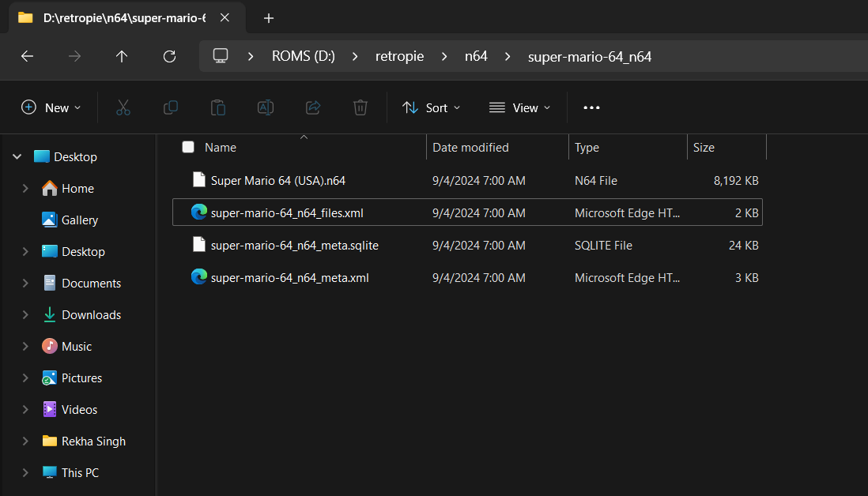The height and width of the screenshot is (496, 868).
Task: Click the Delete trash can icon
Action: point(360,107)
